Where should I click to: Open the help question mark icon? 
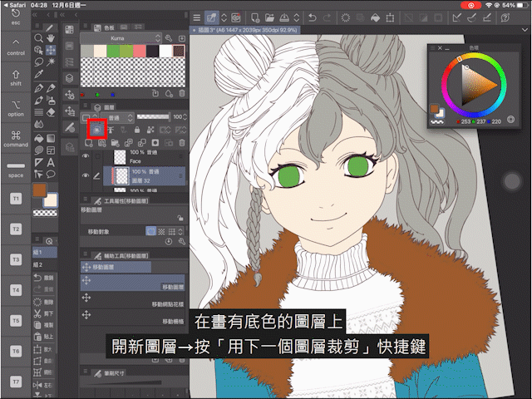[505, 17]
